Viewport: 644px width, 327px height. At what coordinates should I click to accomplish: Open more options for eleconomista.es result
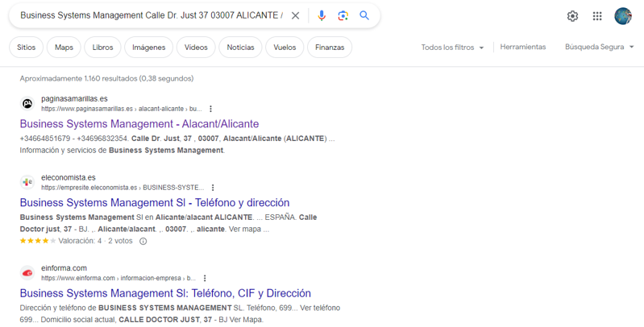(213, 188)
